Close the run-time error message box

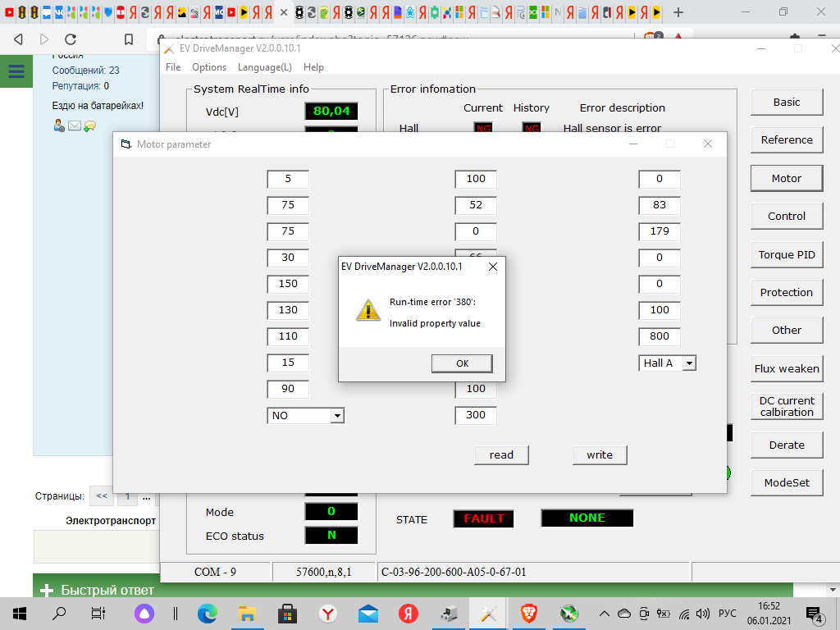click(x=492, y=267)
